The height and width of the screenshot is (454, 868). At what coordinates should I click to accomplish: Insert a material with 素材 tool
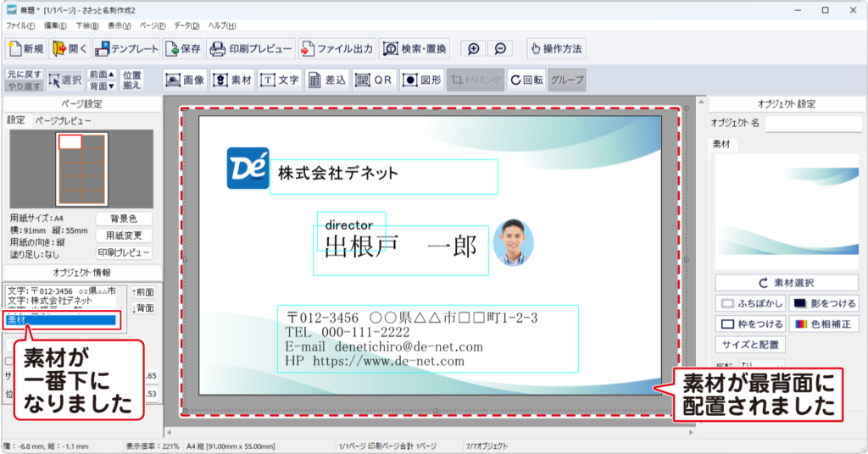click(233, 80)
